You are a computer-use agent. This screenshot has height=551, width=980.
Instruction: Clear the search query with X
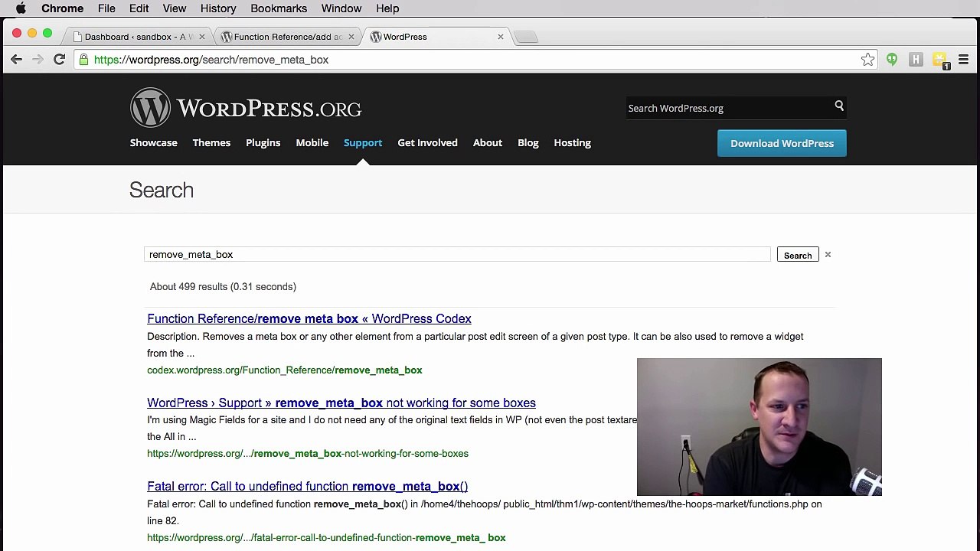tap(828, 255)
